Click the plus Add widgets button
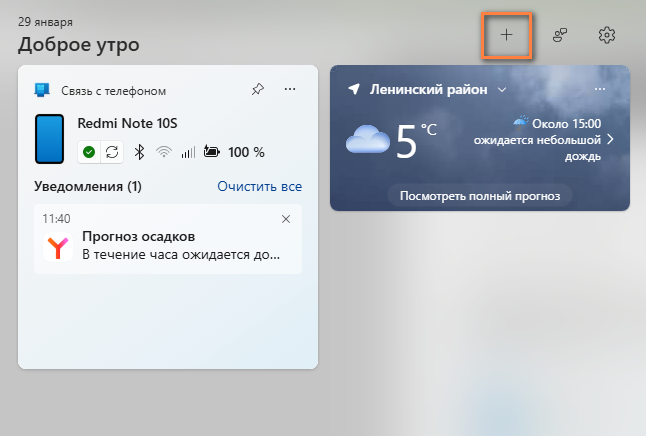Screen dimensions: 646x436 pos(506,35)
